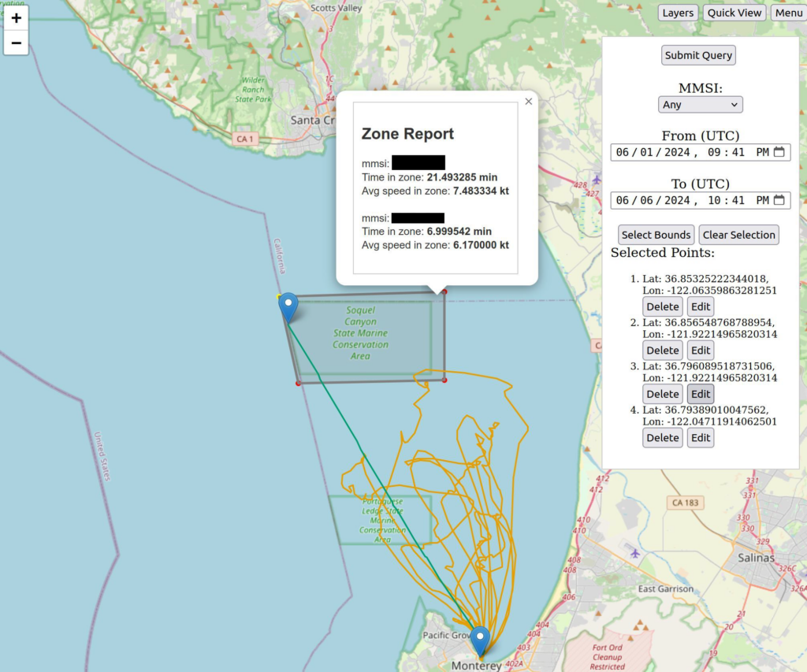Delete selected point 4
807x672 pixels.
click(662, 438)
